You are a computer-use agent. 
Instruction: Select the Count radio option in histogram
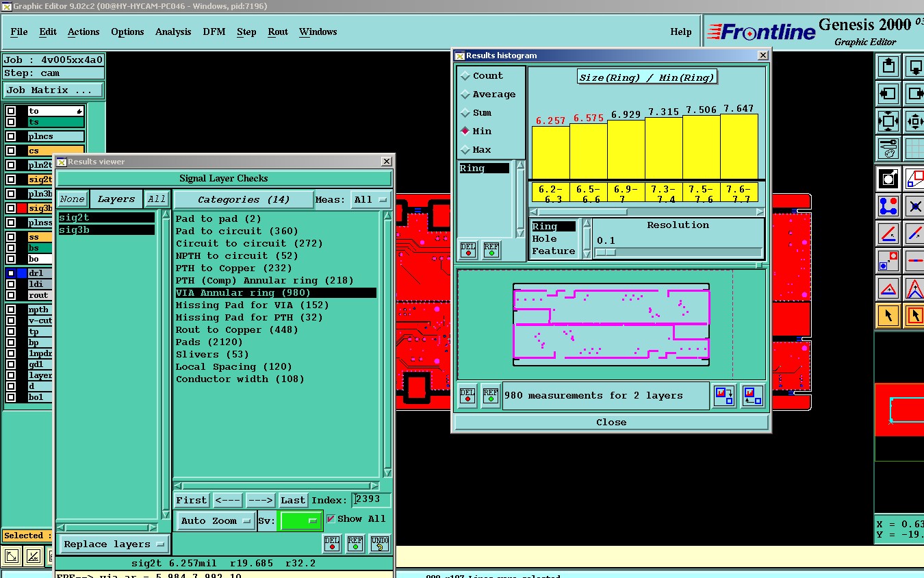click(466, 76)
